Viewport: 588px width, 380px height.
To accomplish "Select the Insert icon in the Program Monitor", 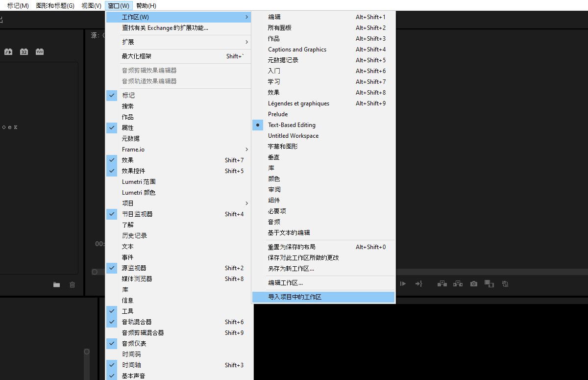I will pyautogui.click(x=442, y=283).
